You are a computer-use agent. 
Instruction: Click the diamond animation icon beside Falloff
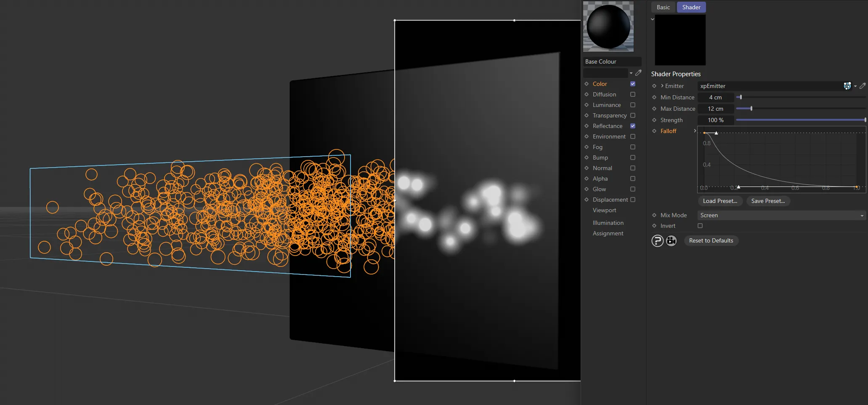tap(654, 131)
